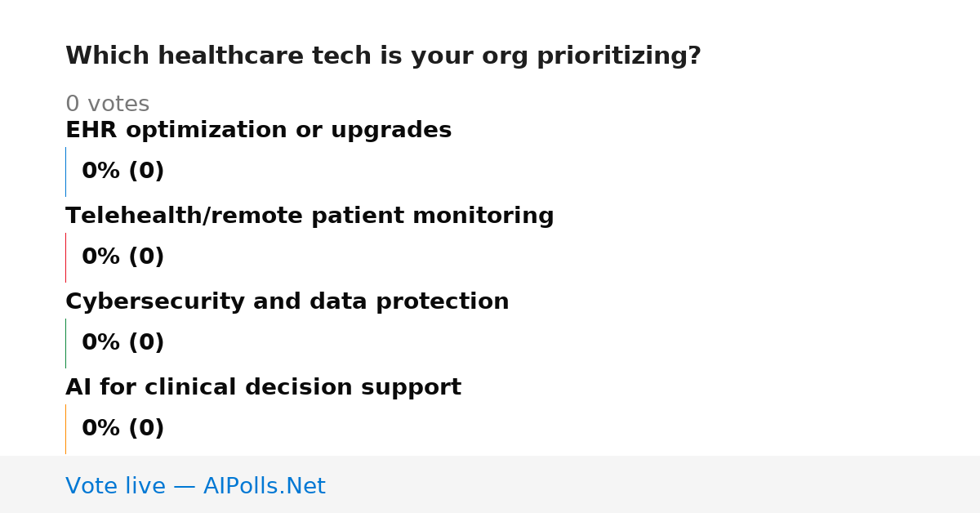The width and height of the screenshot is (980, 513).
Task: Click the orange AI decision support bar
Action: 65,429
